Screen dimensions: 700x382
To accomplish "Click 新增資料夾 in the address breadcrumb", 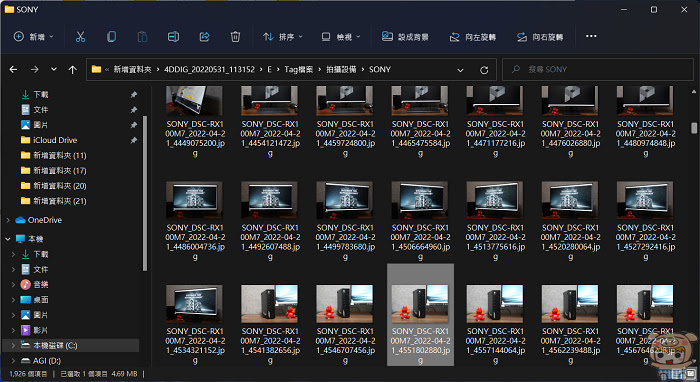I will pos(132,69).
